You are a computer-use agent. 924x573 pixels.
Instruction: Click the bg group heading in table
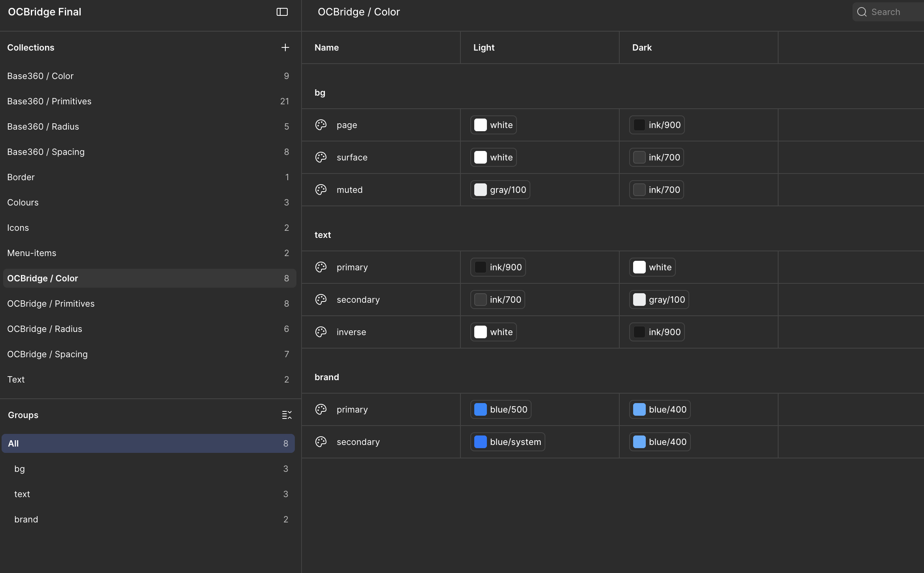pos(320,93)
